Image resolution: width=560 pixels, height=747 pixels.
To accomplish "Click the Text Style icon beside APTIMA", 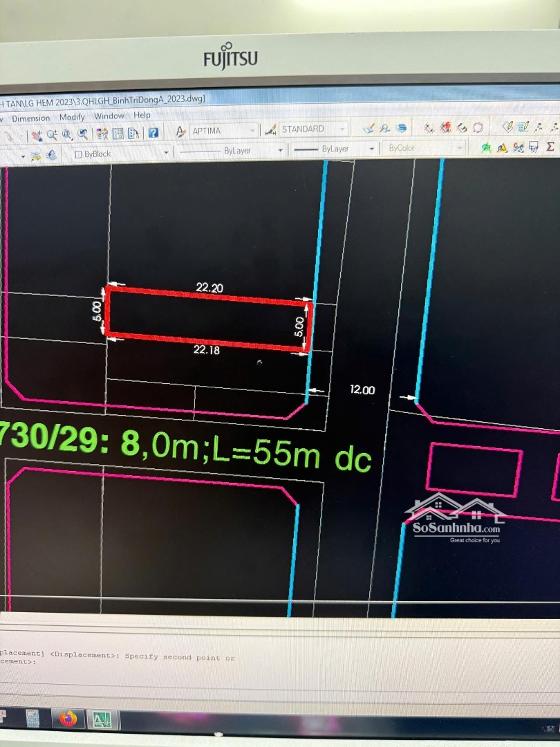I will (180, 131).
